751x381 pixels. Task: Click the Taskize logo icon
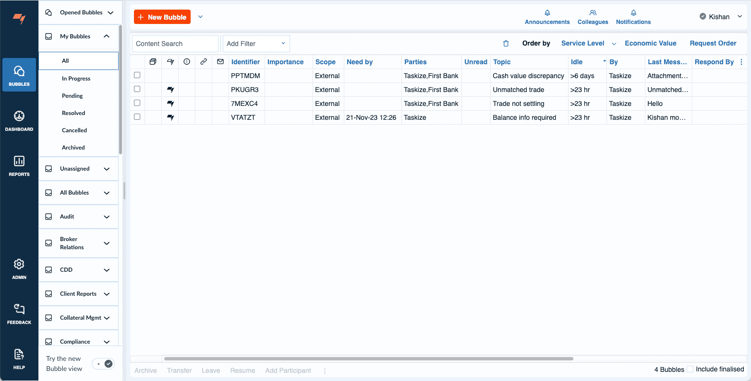pyautogui.click(x=19, y=18)
